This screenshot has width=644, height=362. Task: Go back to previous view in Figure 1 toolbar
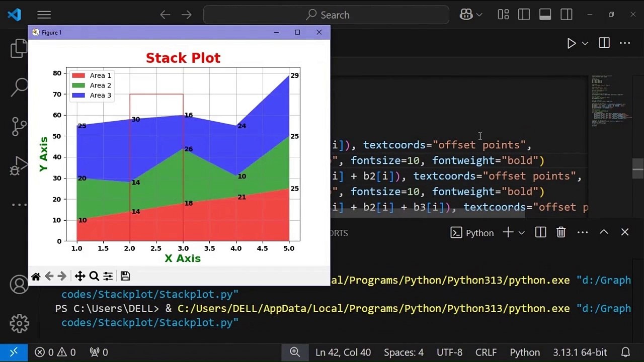49,276
